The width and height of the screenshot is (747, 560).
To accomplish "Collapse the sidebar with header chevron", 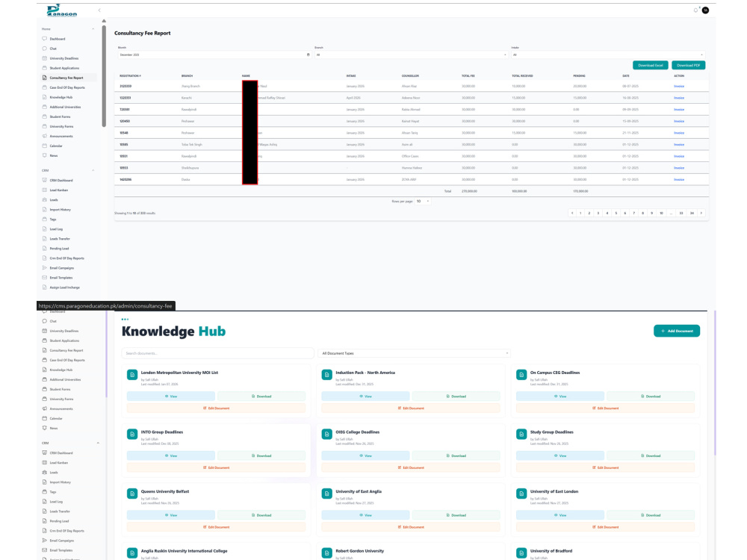I will point(99,10).
